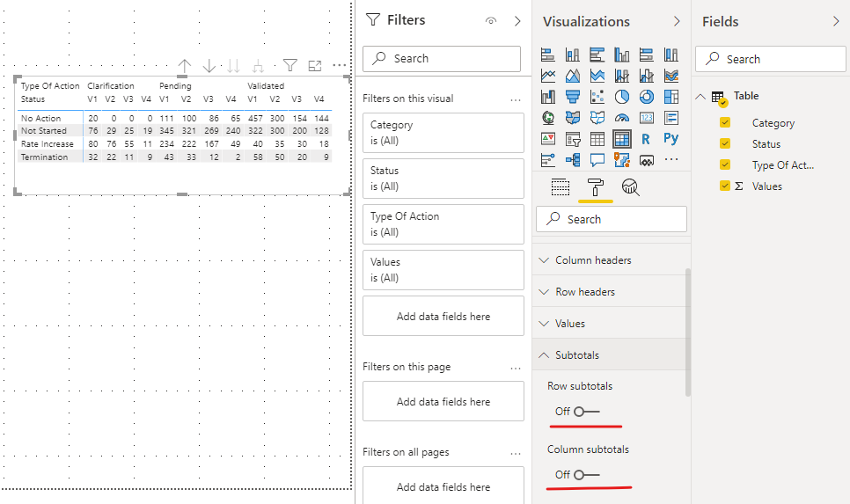Open options for Filters on this visual
This screenshot has height=504, width=850.
click(516, 99)
